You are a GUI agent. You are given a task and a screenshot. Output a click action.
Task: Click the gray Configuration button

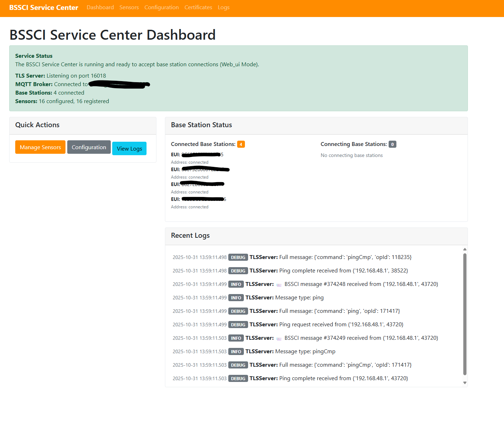[89, 147]
